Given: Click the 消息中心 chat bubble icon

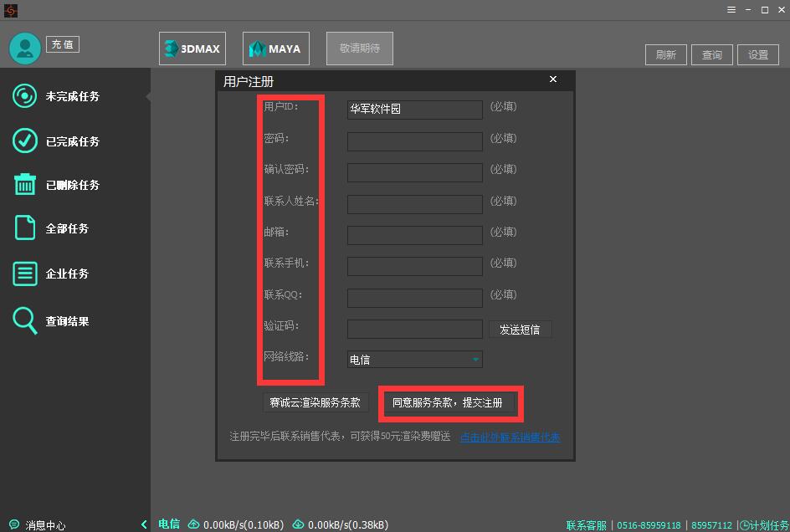Looking at the screenshot, I should click(14, 524).
